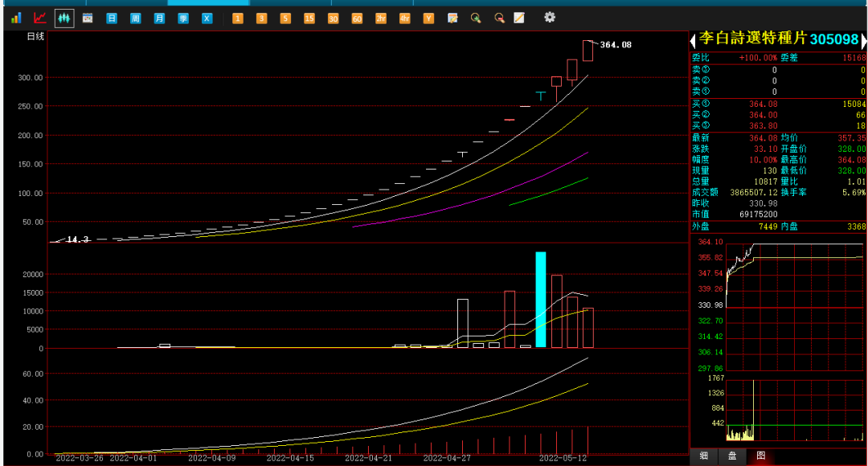Click the 委比 value +100.00%
This screenshot has width=868, height=466.
(758, 58)
